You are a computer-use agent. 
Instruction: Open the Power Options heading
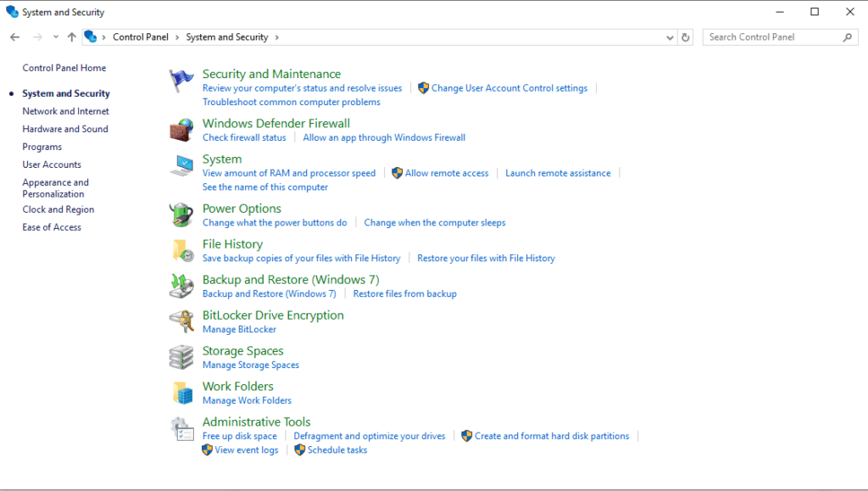tap(242, 208)
